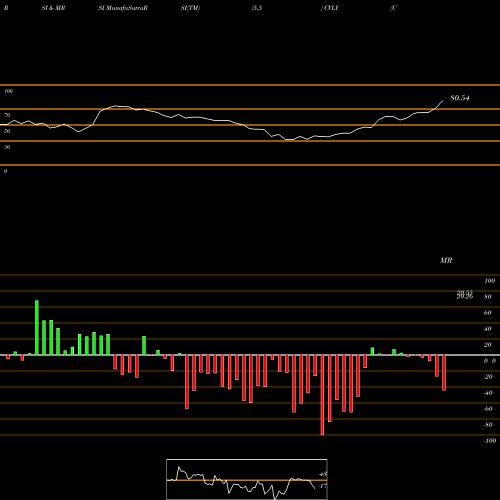Click the -100 label on MR axis
This screenshot has width=500, height=500.
[489, 441]
